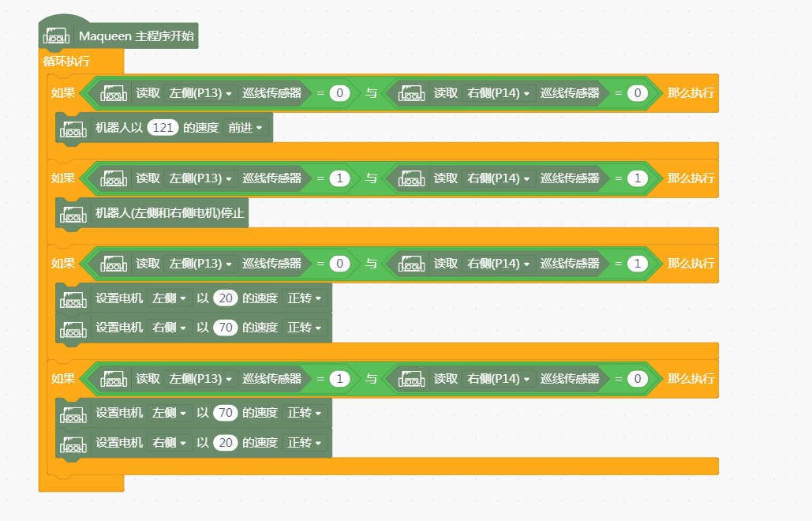Click robot icon on right motor speed 20 block
This screenshot has width=812, height=521.
pyautogui.click(x=73, y=444)
